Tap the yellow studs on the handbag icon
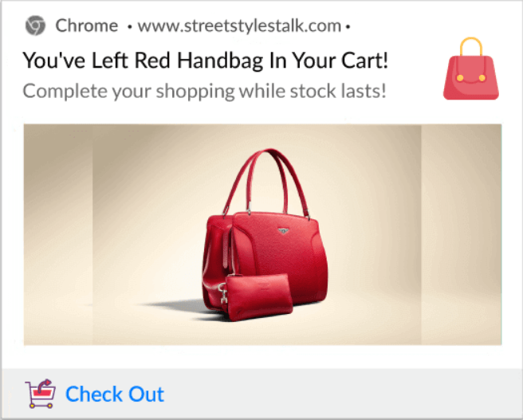This screenshot has height=420, width=523. pyautogui.click(x=471, y=78)
